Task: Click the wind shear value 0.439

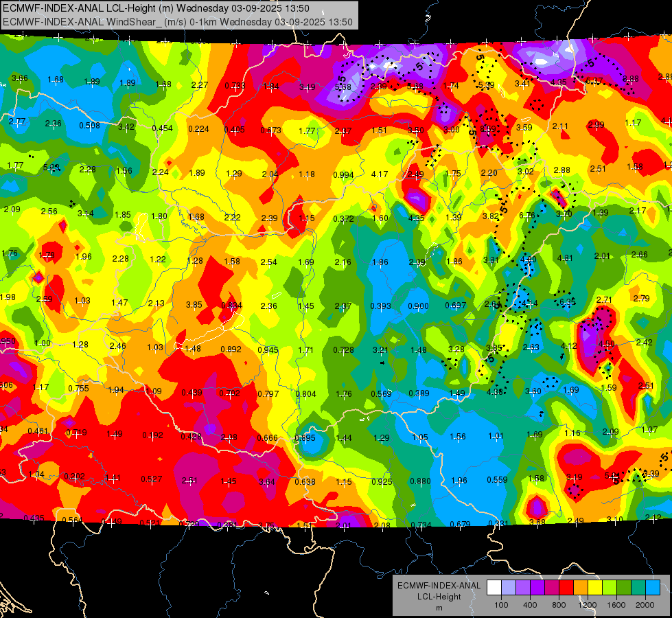Action: [x=192, y=392]
